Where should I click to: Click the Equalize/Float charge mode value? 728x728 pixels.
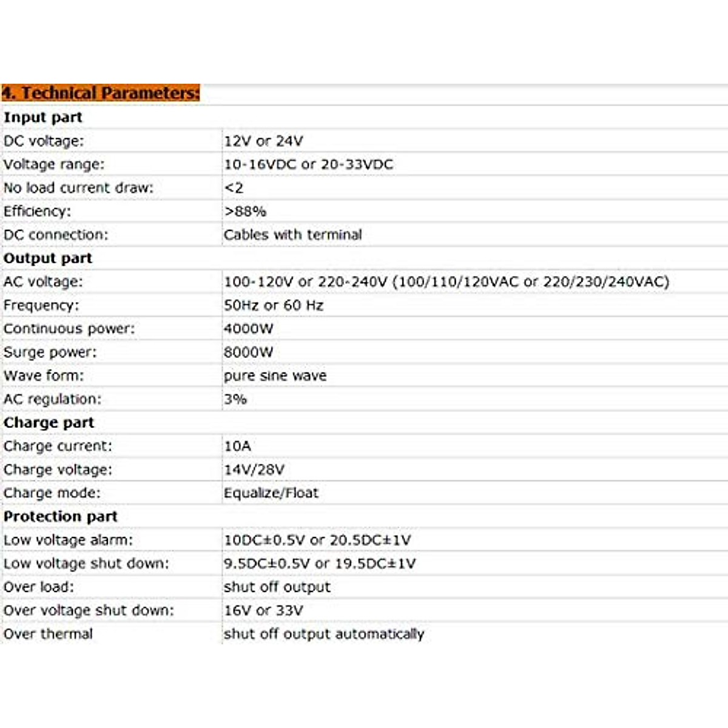271,493
